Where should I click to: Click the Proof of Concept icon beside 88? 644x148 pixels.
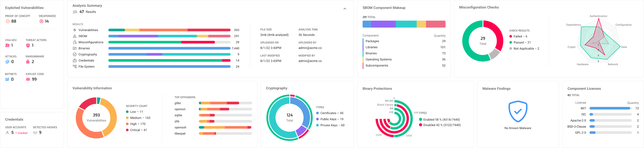(x=8, y=21)
